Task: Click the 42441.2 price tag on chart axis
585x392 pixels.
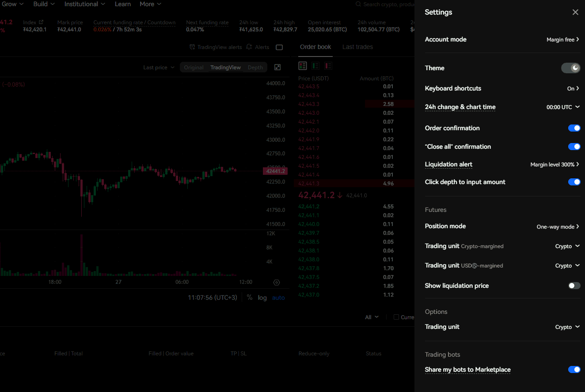Action: click(x=275, y=171)
